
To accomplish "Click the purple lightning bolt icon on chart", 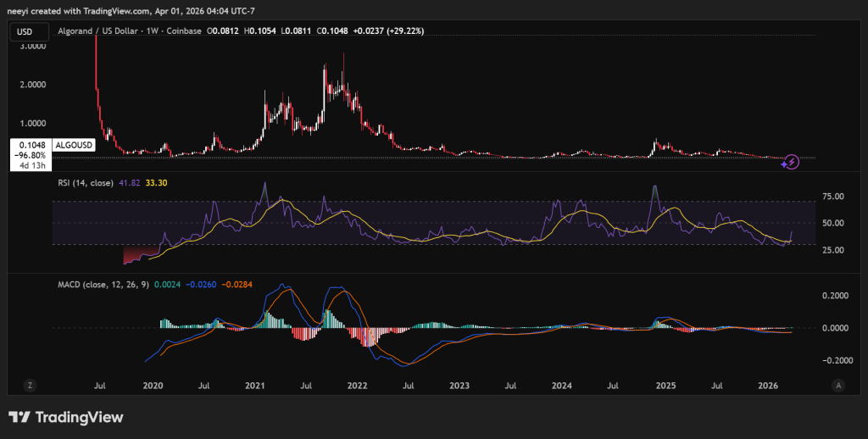I will [x=791, y=161].
